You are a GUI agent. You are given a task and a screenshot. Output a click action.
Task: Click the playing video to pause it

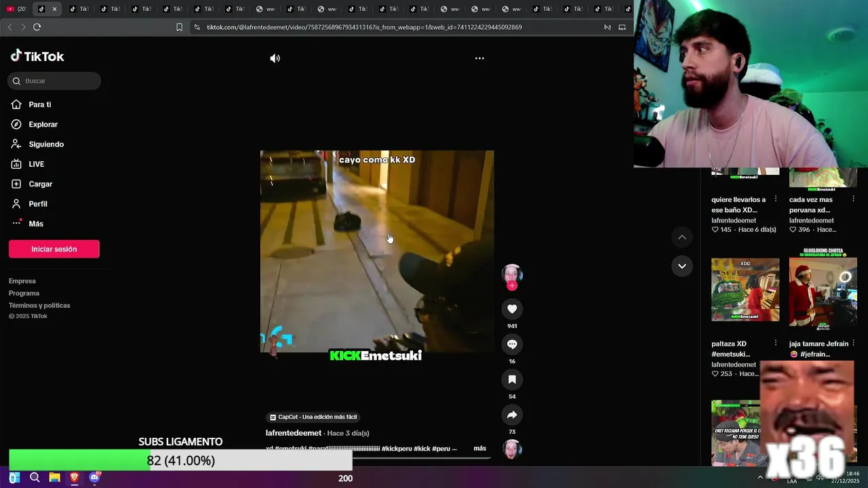pyautogui.click(x=377, y=251)
